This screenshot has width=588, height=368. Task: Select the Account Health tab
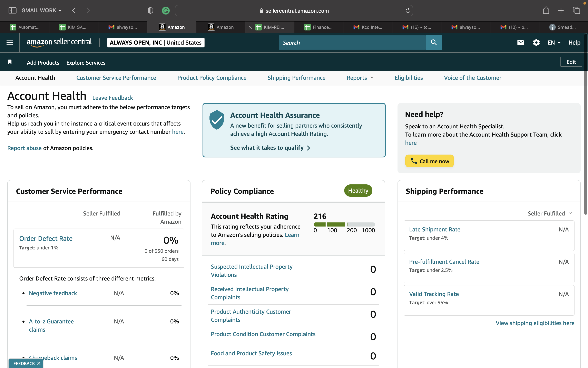35,78
